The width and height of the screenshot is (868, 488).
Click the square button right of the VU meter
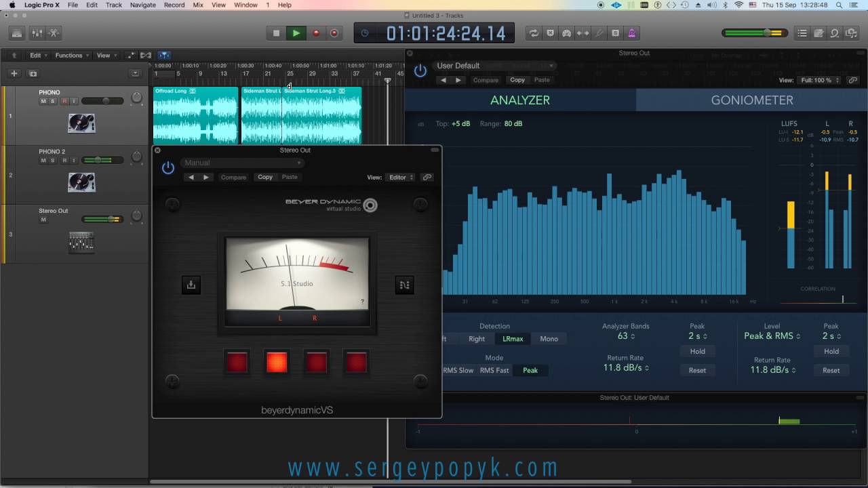coord(404,285)
